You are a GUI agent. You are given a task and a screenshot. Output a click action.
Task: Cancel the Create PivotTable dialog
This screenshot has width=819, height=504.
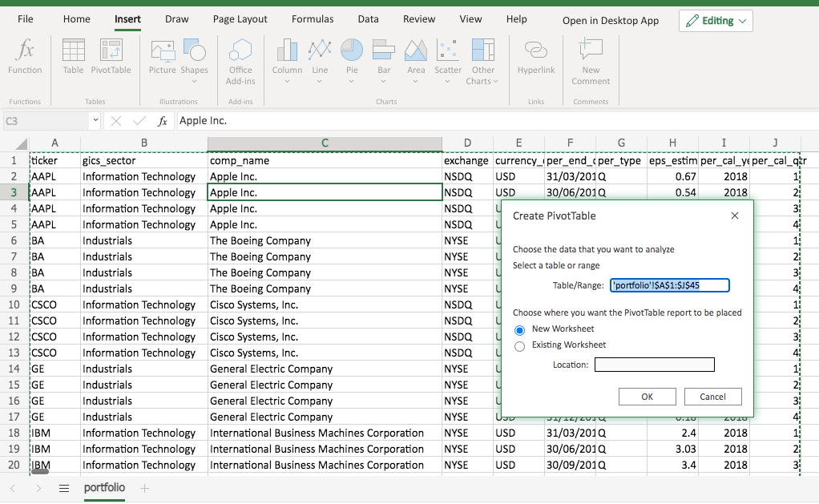tap(712, 397)
